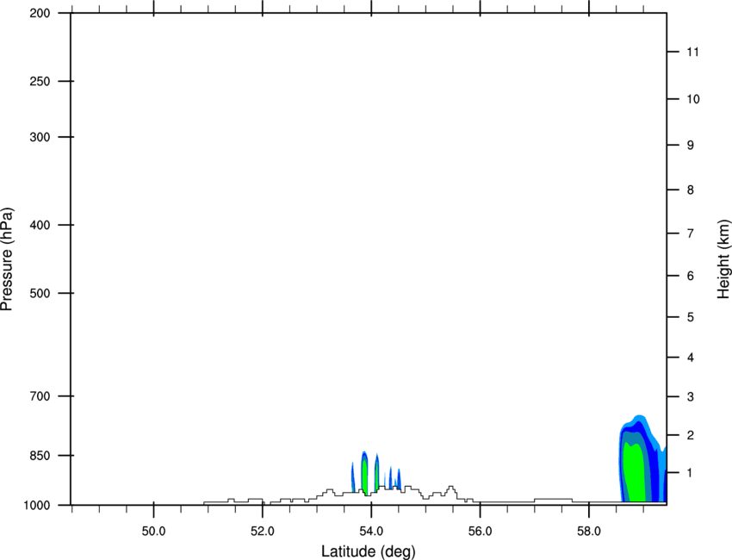Click the 200 pressure tick label
Viewport: 732px width, 560px height.
[40, 13]
